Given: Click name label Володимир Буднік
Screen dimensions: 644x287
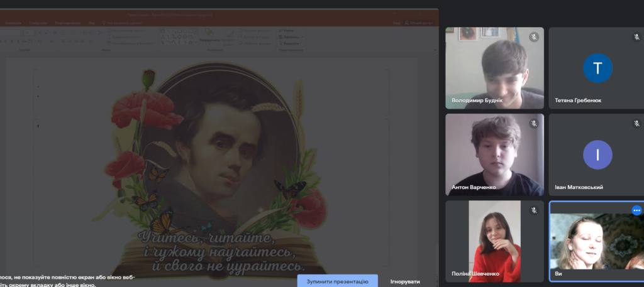Looking at the screenshot, I should click(477, 100).
